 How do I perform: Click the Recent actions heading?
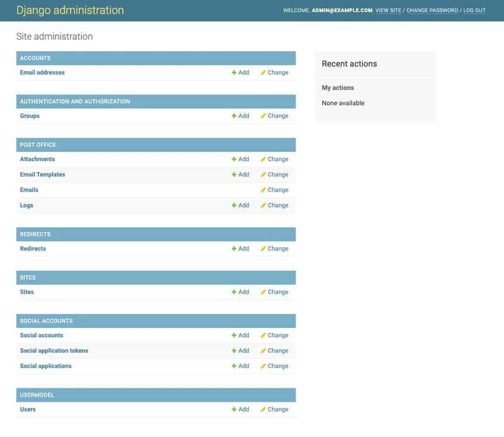pos(350,64)
